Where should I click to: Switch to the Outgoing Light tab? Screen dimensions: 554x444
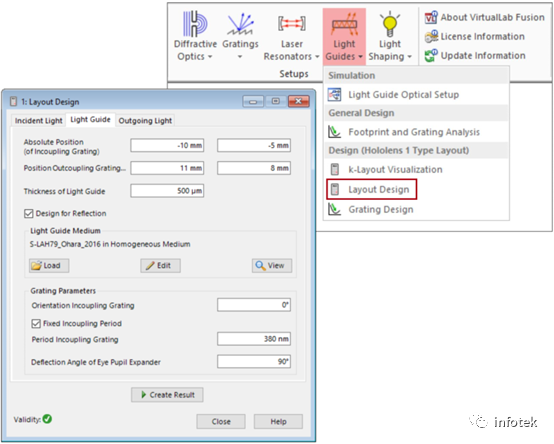pyautogui.click(x=145, y=120)
